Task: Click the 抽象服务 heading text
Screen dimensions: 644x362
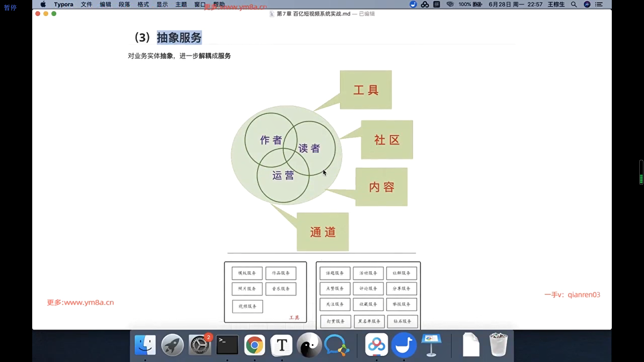Action: coord(179,38)
